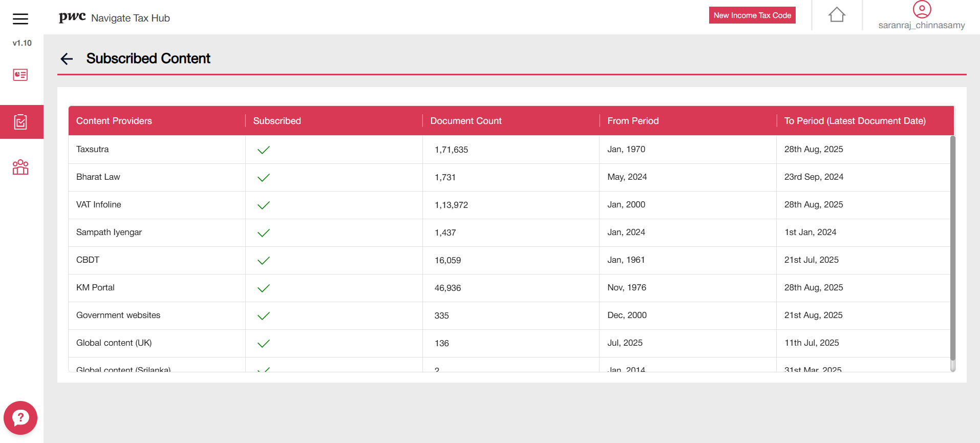Select the Bharat Law provider name
The width and height of the screenshot is (980, 443).
coord(98,177)
